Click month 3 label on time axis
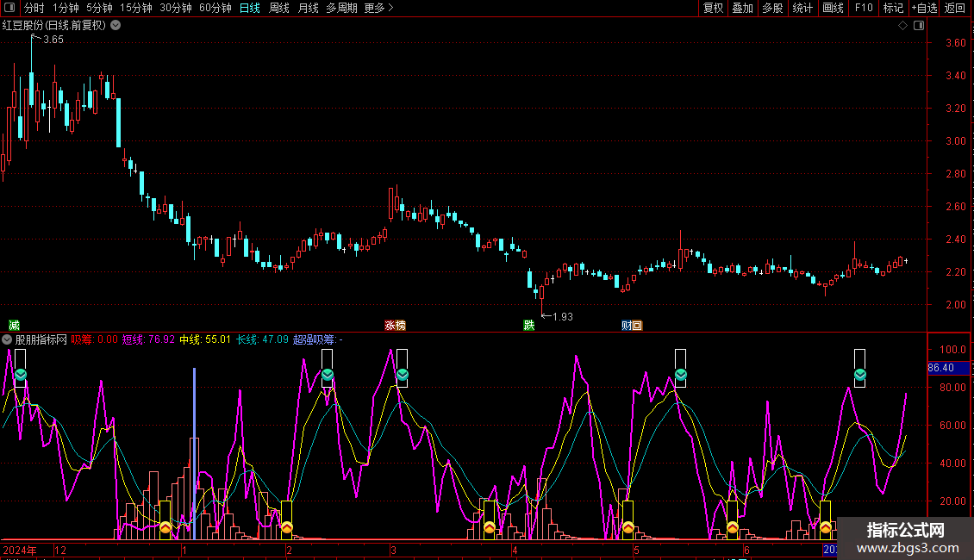The image size is (974, 560). [393, 550]
